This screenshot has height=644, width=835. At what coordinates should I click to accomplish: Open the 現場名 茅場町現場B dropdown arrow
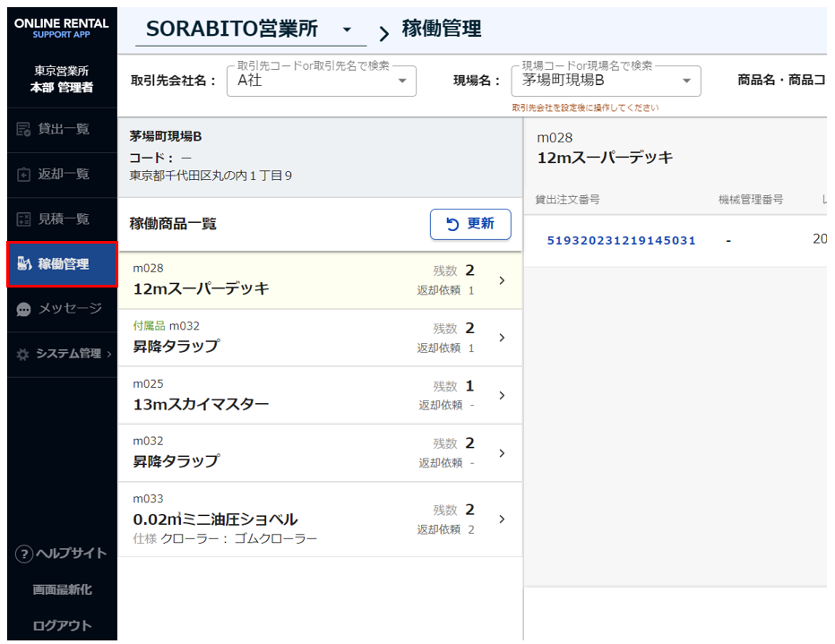point(686,81)
